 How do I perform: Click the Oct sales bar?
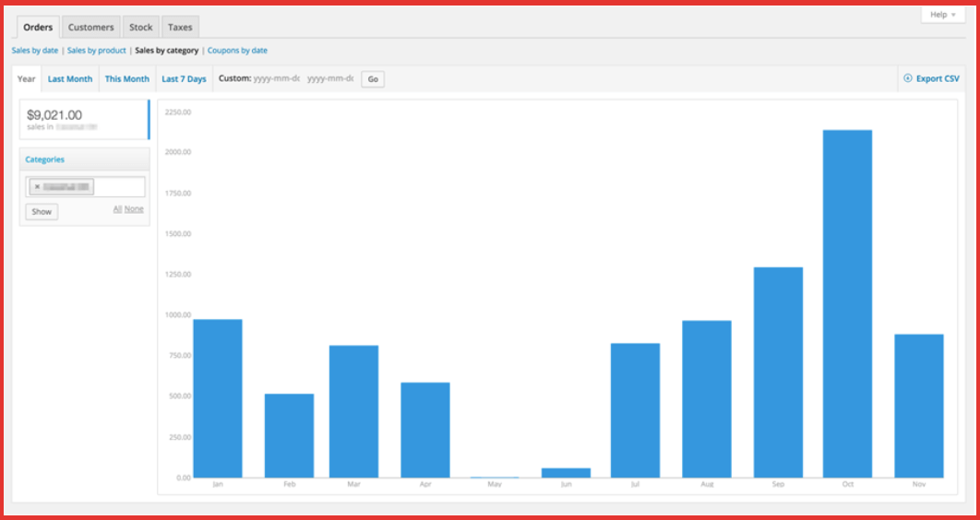847,304
